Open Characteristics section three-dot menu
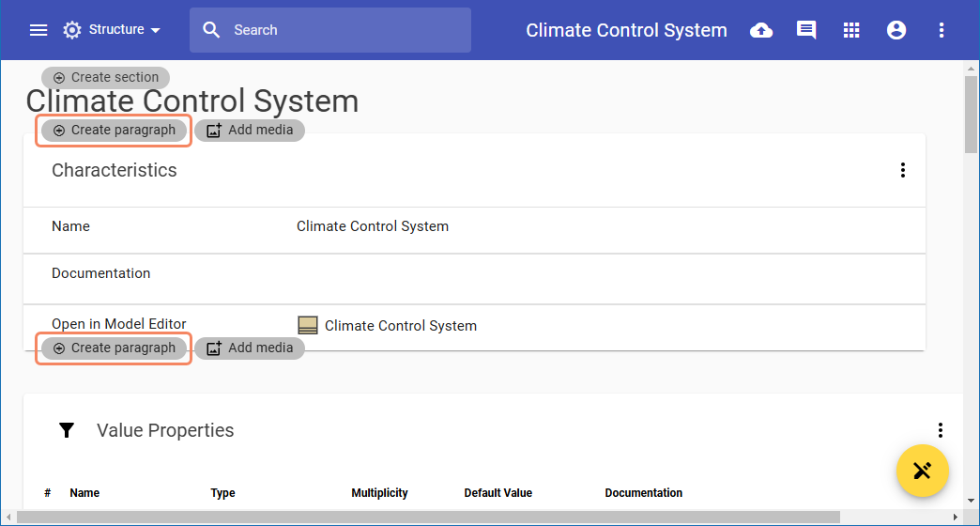The height and width of the screenshot is (526, 980). click(x=903, y=170)
